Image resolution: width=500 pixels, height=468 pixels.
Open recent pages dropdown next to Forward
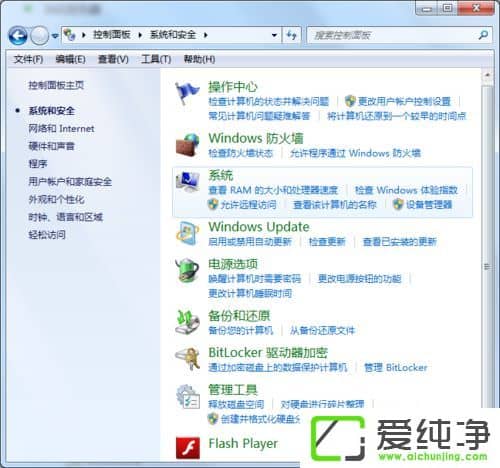click(x=55, y=35)
